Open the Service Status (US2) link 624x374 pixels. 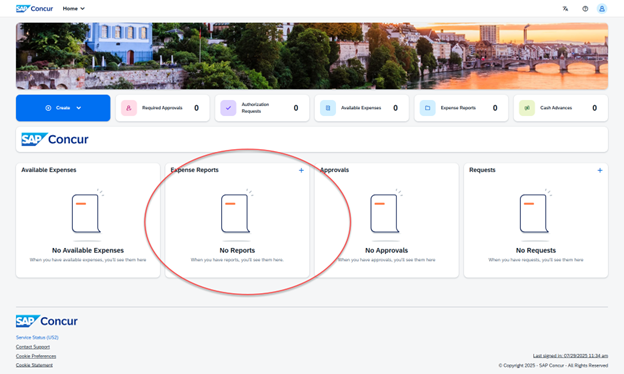coord(37,337)
